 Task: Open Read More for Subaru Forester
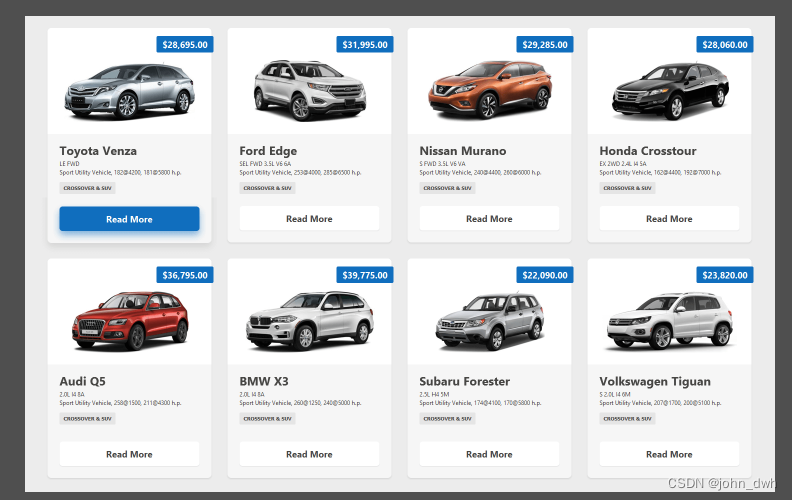pos(489,454)
